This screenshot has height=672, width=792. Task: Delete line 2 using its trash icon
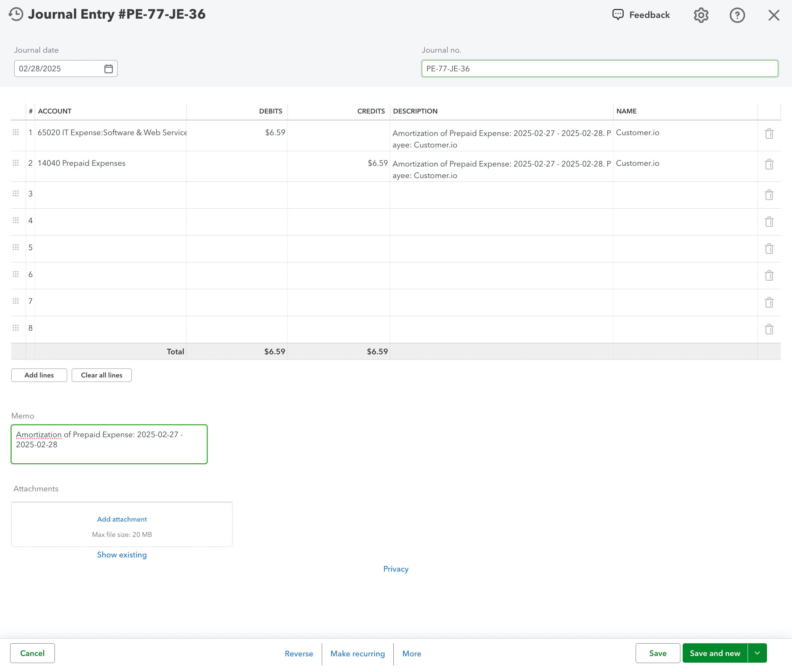coord(770,164)
